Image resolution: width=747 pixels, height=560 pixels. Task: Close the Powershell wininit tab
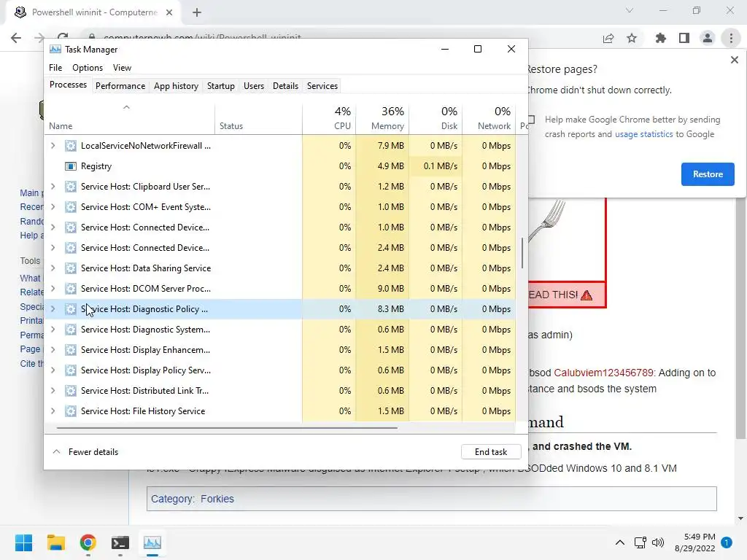click(x=169, y=12)
